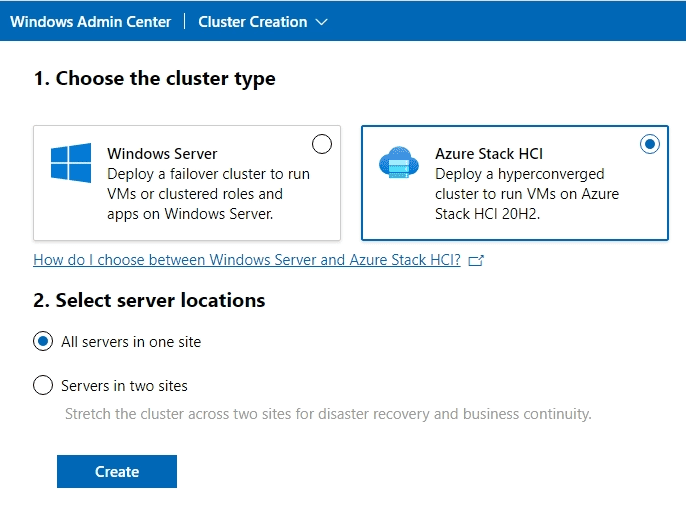The width and height of the screenshot is (686, 513).
Task: Open the Cluster Creation header menu label
Action: click(x=253, y=22)
